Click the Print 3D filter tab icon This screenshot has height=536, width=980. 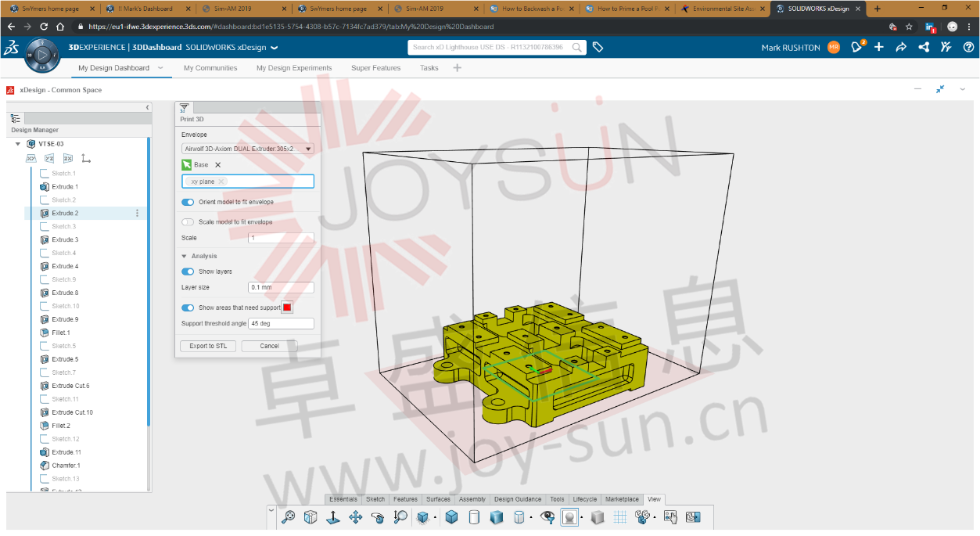point(184,107)
